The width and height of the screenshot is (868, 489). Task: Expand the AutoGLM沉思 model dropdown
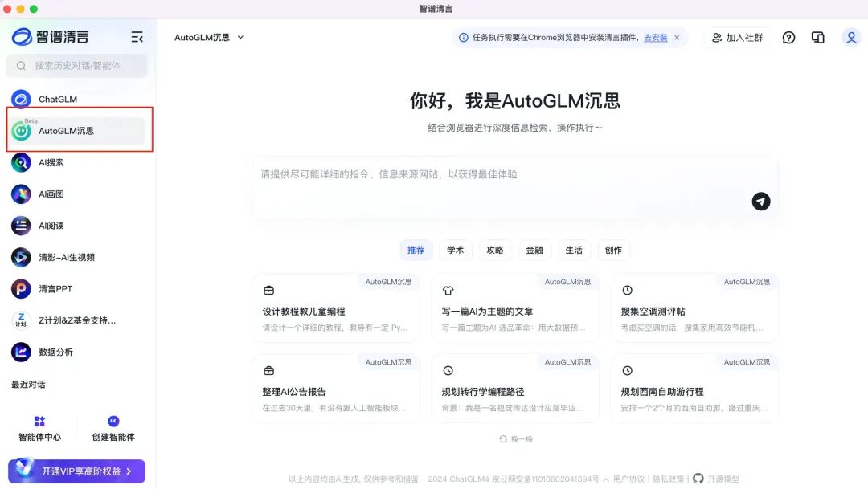pos(209,38)
